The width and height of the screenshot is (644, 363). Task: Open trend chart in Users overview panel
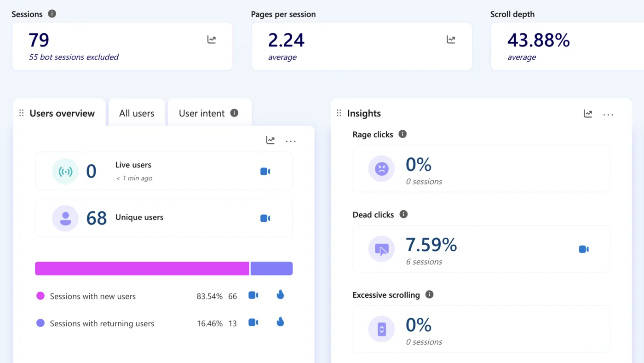pyautogui.click(x=270, y=140)
